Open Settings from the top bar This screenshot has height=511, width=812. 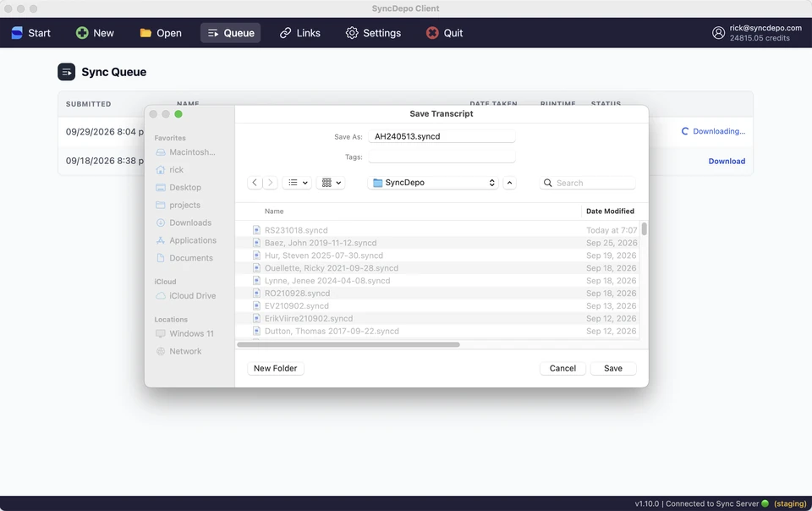coord(373,33)
